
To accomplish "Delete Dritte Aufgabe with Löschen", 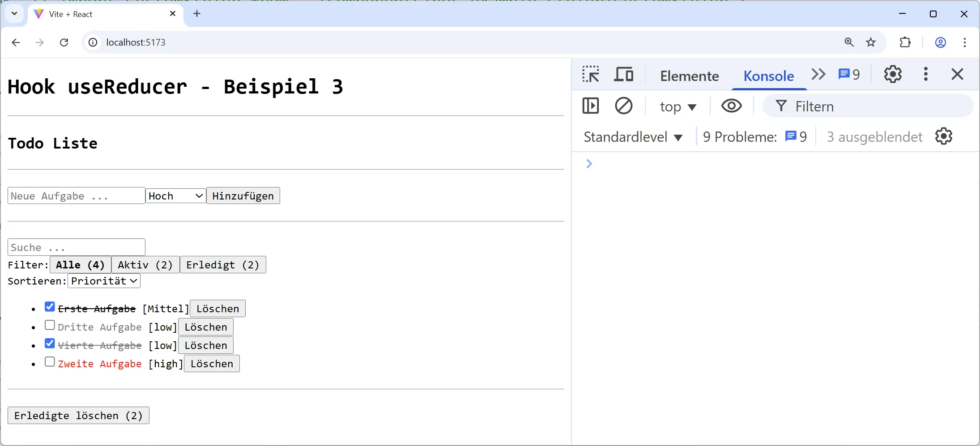I will coord(206,327).
